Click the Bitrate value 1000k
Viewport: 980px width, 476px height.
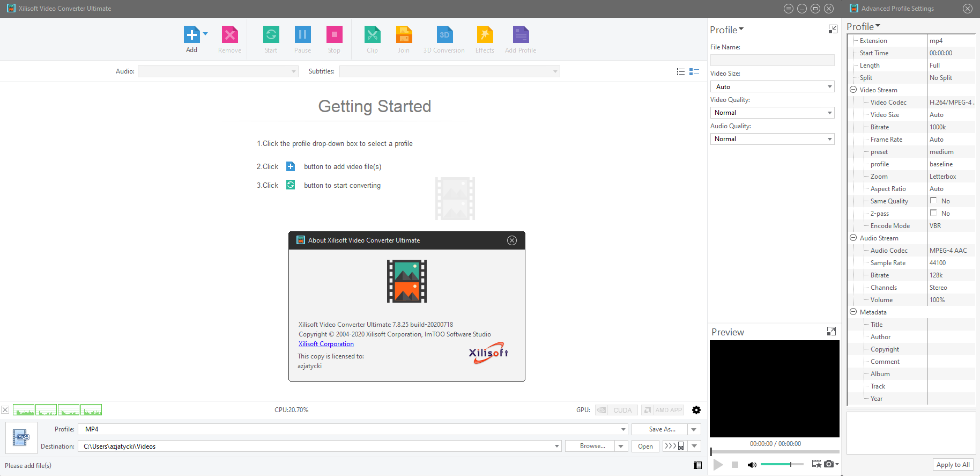click(x=938, y=127)
